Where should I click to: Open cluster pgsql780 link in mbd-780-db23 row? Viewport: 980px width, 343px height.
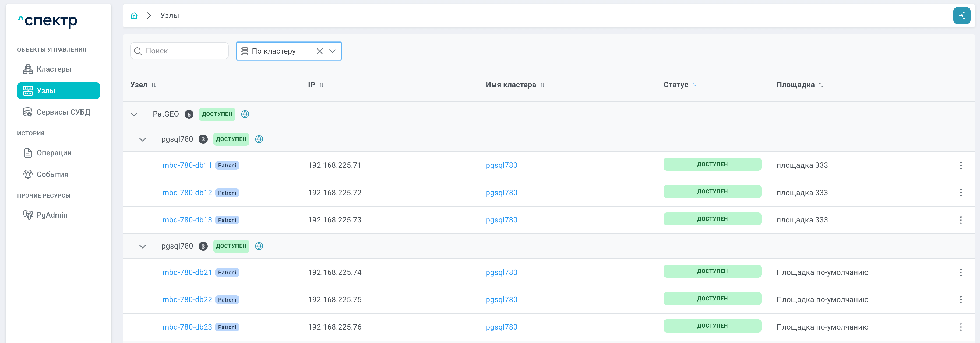coord(501,327)
